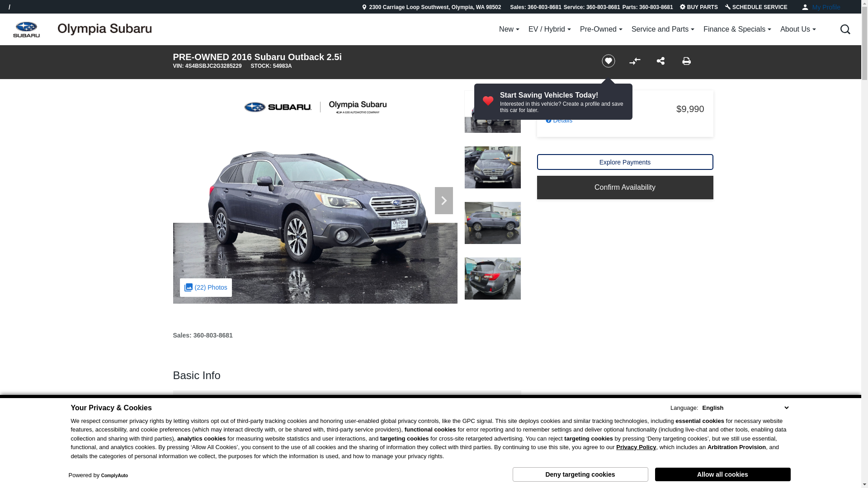Expand Service and Parts menu
868x488 pixels.
(x=663, y=29)
